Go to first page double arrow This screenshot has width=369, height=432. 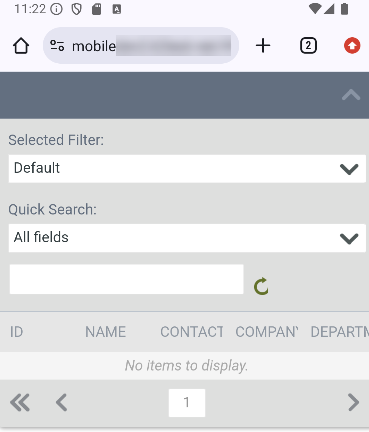(20, 403)
